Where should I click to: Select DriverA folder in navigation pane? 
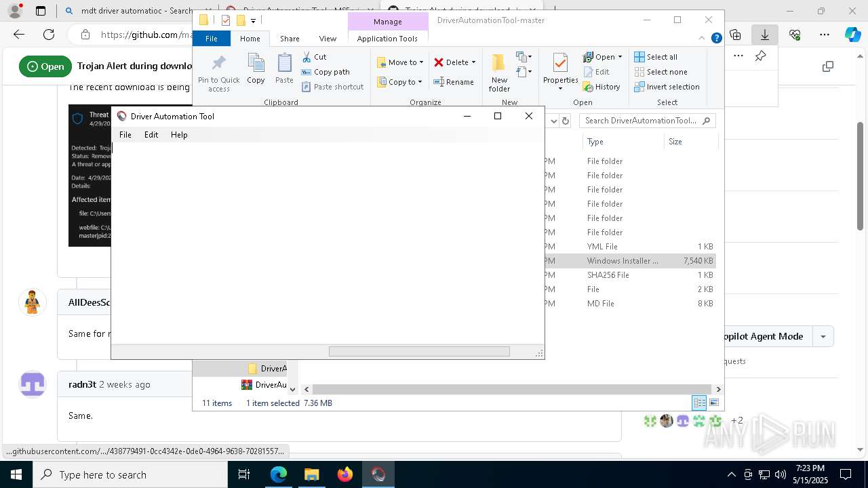(x=267, y=369)
